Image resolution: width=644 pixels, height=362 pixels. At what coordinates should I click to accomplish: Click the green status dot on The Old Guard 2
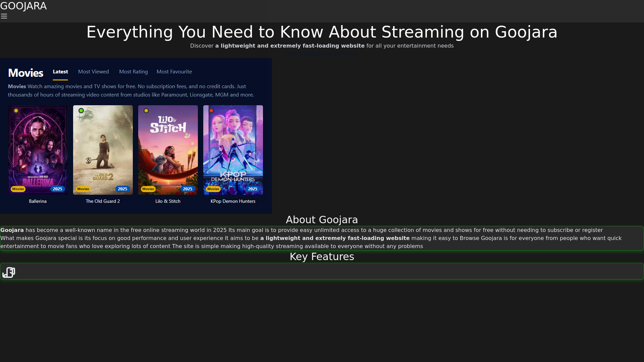(x=81, y=111)
